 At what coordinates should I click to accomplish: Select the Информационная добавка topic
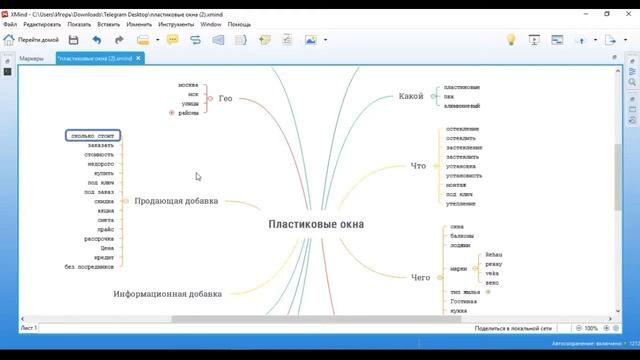[x=168, y=294]
